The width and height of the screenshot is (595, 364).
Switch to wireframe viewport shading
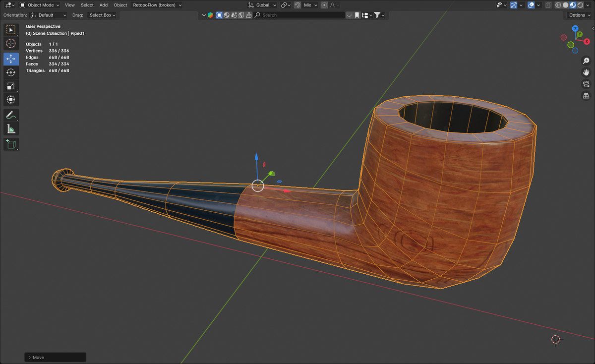click(x=558, y=5)
